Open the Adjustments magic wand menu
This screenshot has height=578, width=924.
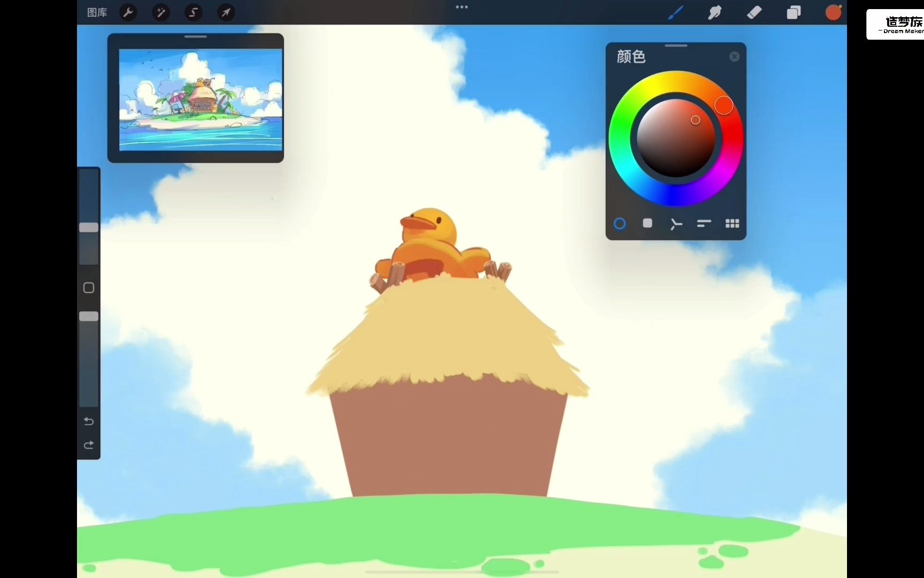coord(161,12)
